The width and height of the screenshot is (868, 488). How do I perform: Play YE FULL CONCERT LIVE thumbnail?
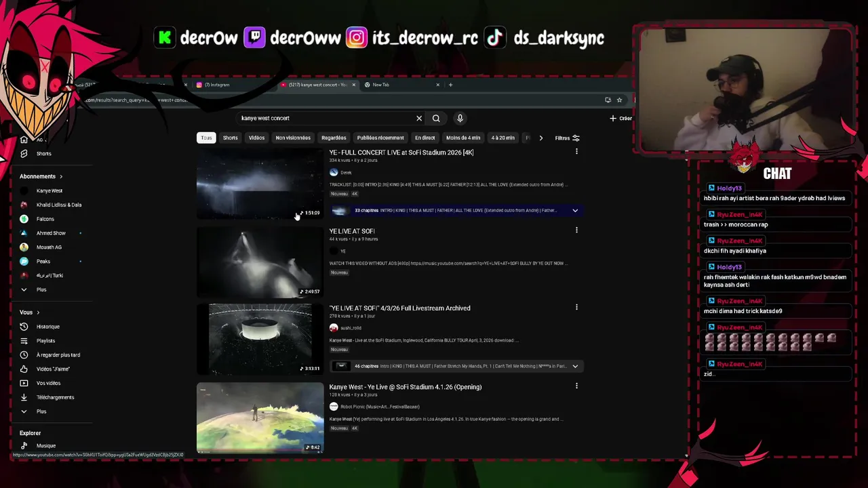pyautogui.click(x=260, y=184)
